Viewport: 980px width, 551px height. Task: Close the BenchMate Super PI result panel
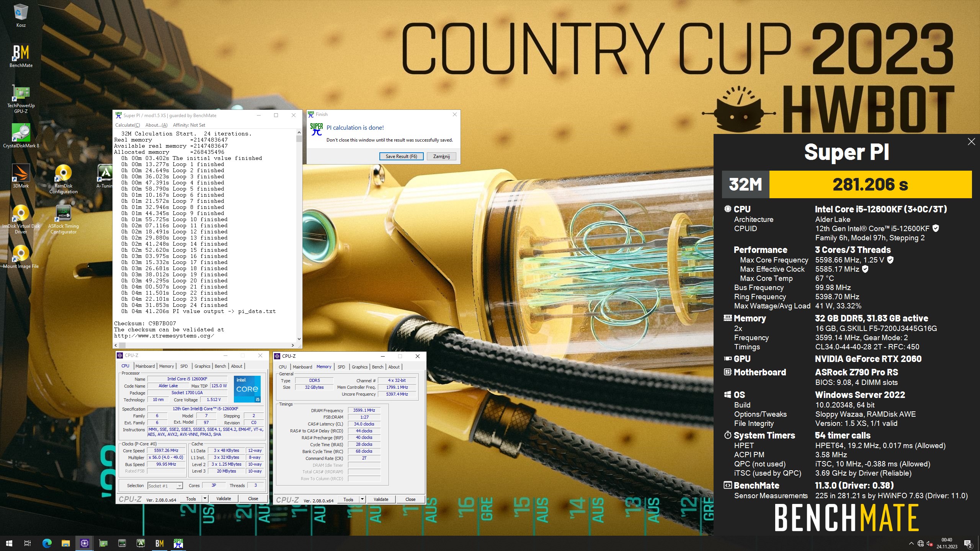click(971, 142)
